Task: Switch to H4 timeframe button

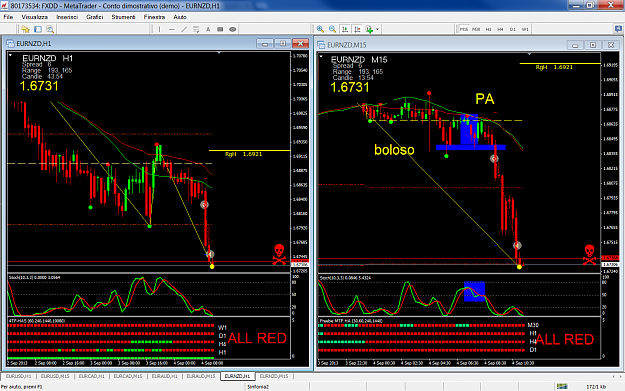Action: pos(500,29)
